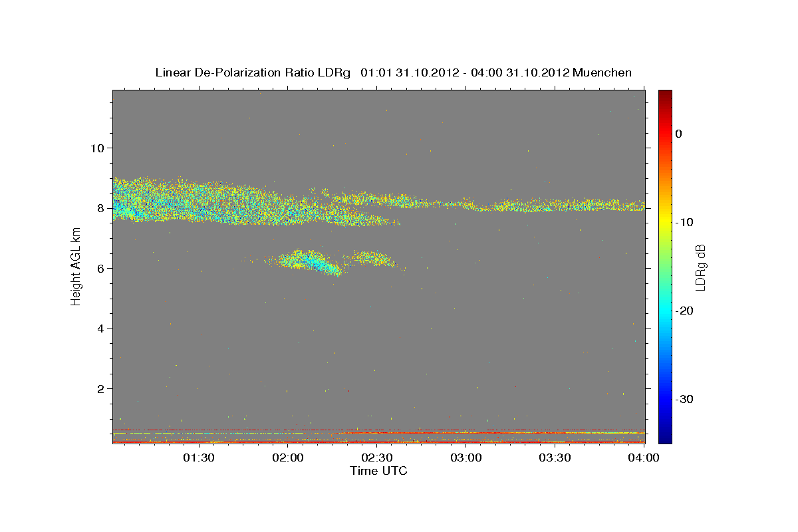This screenshot has width=798, height=532.
Task: Click the 01:30 time tick label
Action: coord(198,458)
